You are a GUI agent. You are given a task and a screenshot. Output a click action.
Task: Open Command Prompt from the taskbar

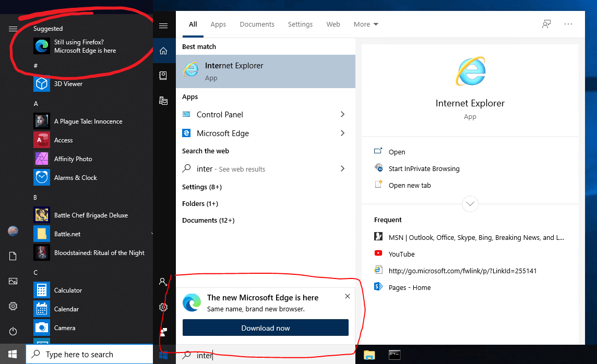[x=395, y=355]
